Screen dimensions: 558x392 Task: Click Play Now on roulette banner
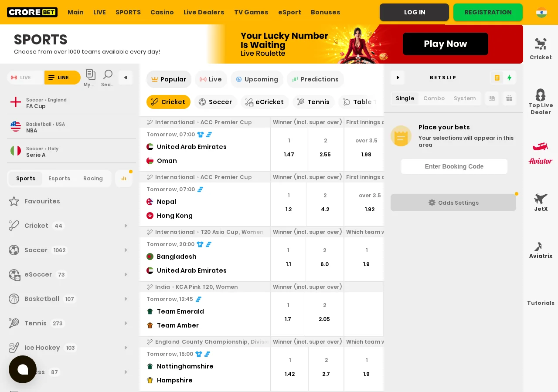pyautogui.click(x=446, y=44)
